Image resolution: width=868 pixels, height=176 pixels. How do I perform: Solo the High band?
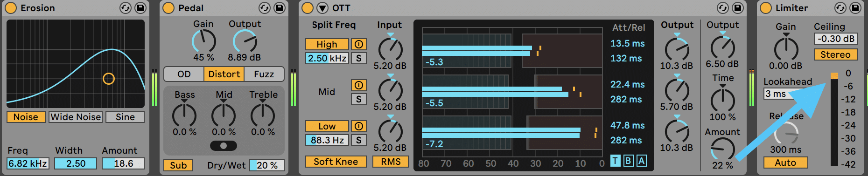point(359,58)
